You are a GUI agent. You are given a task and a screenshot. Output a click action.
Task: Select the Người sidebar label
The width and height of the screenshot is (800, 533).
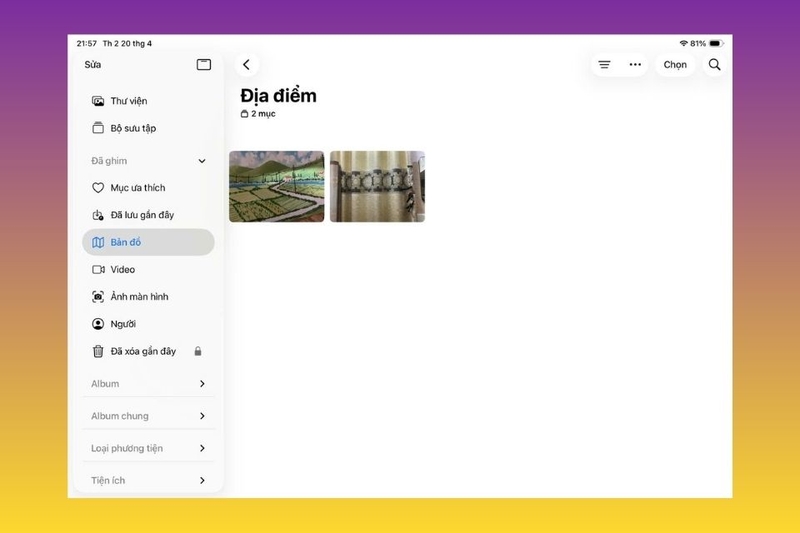tap(123, 324)
